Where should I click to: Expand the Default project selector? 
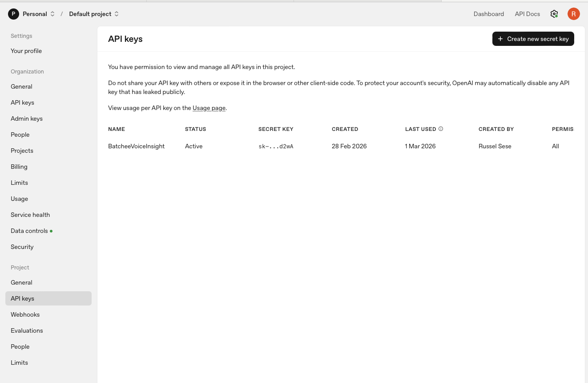[117, 14]
